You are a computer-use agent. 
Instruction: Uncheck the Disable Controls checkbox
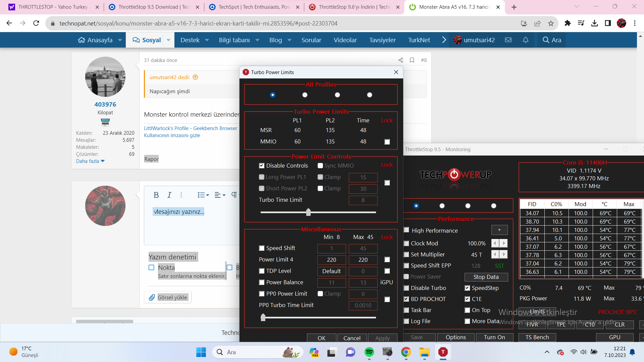(x=262, y=166)
